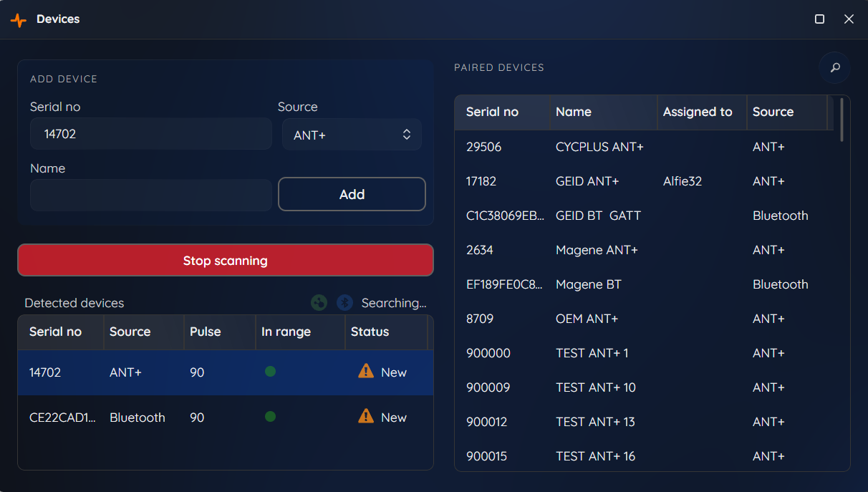This screenshot has height=492, width=868.
Task: Click the Alfie32 assignment cell
Action: [683, 181]
